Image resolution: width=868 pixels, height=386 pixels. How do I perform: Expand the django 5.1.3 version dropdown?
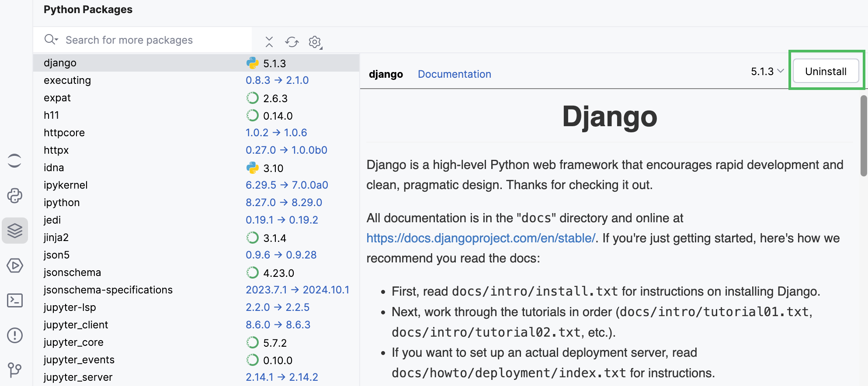[767, 72]
